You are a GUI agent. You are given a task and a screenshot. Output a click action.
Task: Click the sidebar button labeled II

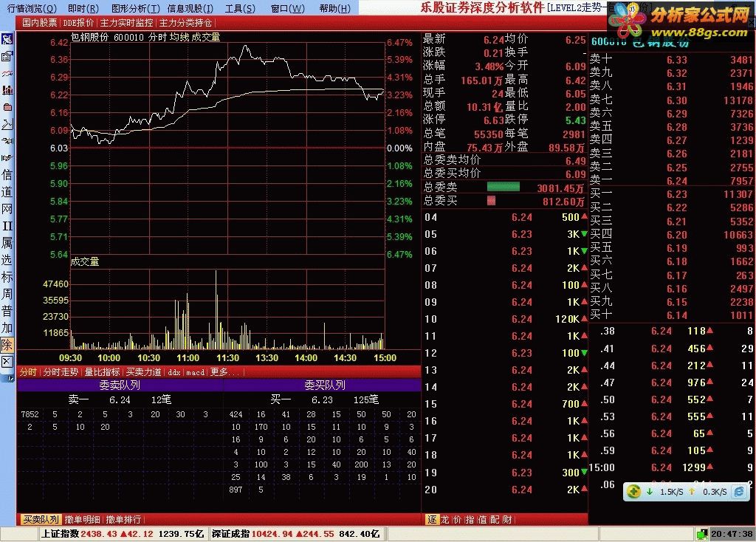click(x=7, y=226)
